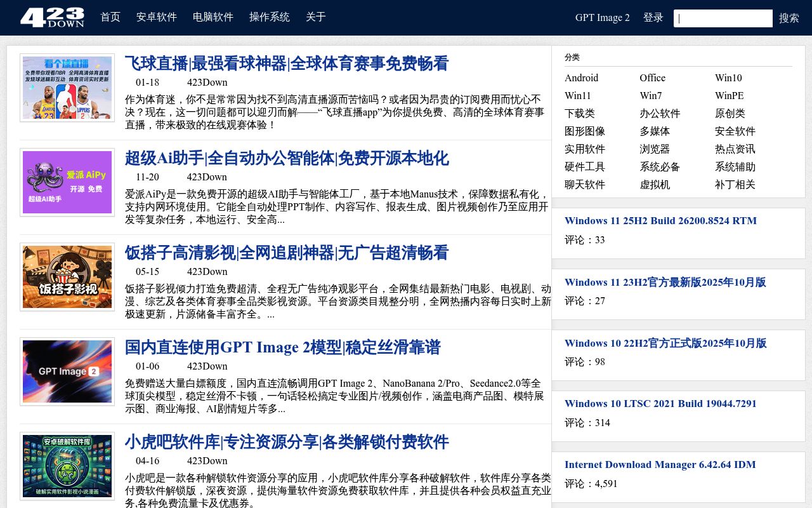Select the 补丁相关 category

pyautogui.click(x=735, y=185)
